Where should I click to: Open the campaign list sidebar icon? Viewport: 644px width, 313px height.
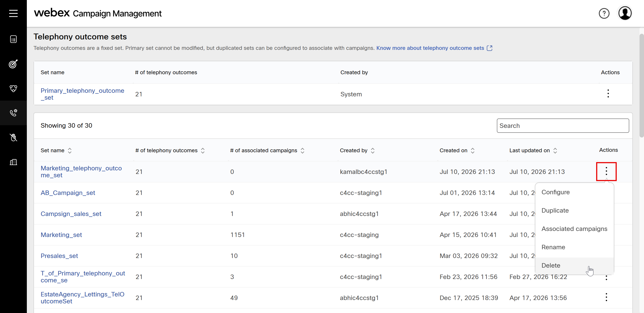click(x=13, y=39)
